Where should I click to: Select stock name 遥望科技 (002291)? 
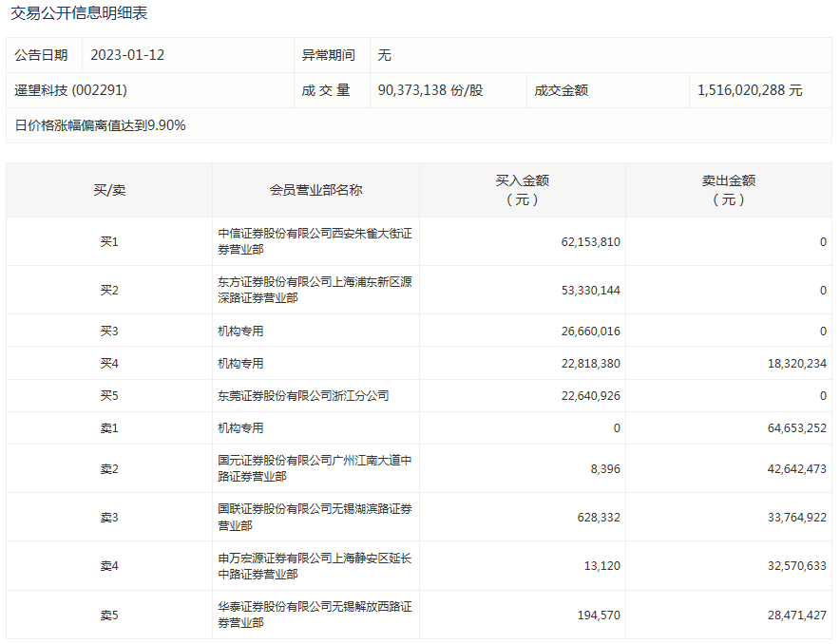(x=70, y=90)
